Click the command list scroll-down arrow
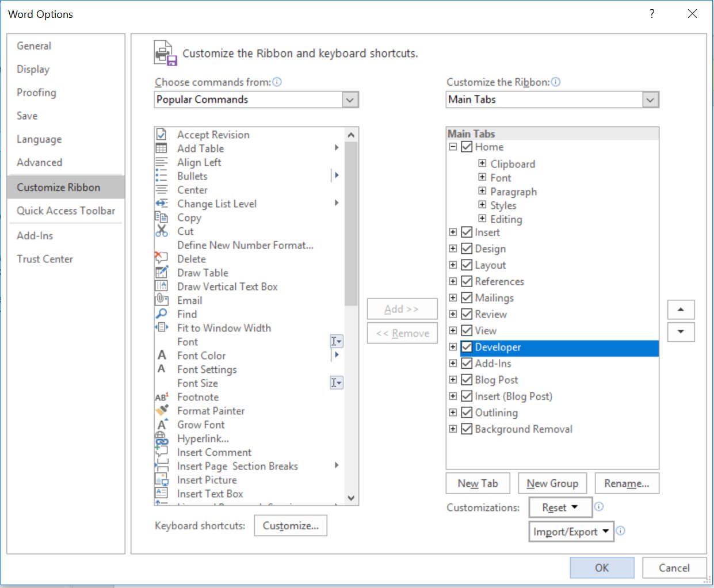The width and height of the screenshot is (714, 588). [x=351, y=498]
